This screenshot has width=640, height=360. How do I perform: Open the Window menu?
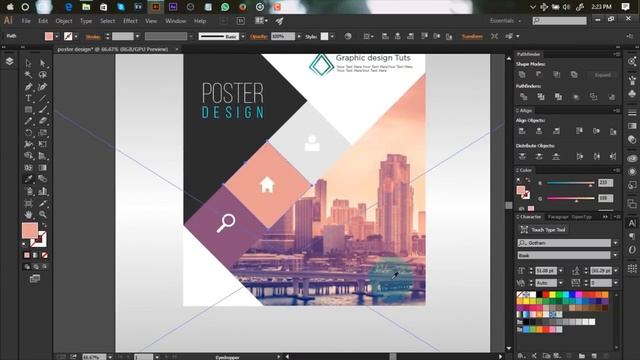coord(176,21)
